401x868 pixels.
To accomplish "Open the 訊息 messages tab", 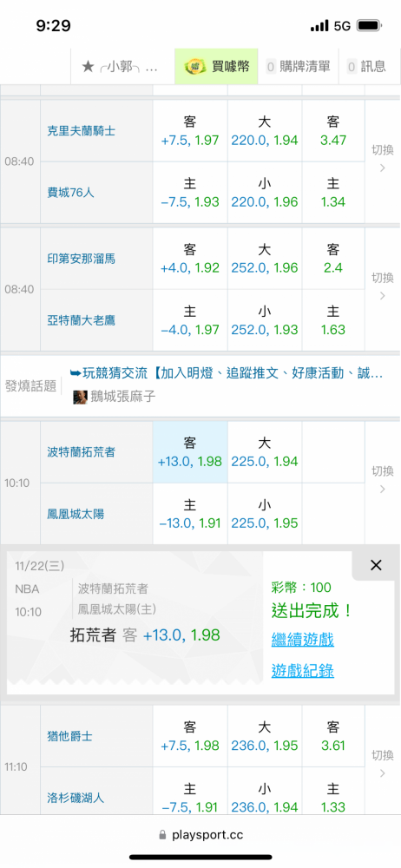I will click(366, 67).
